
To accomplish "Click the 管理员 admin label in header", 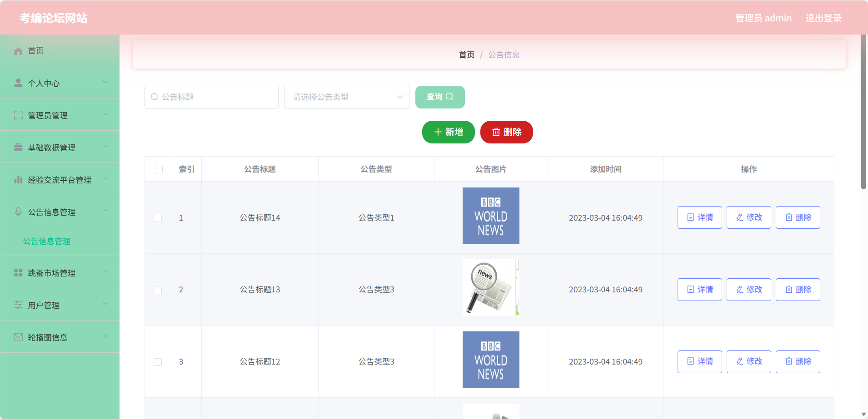I will pos(763,18).
